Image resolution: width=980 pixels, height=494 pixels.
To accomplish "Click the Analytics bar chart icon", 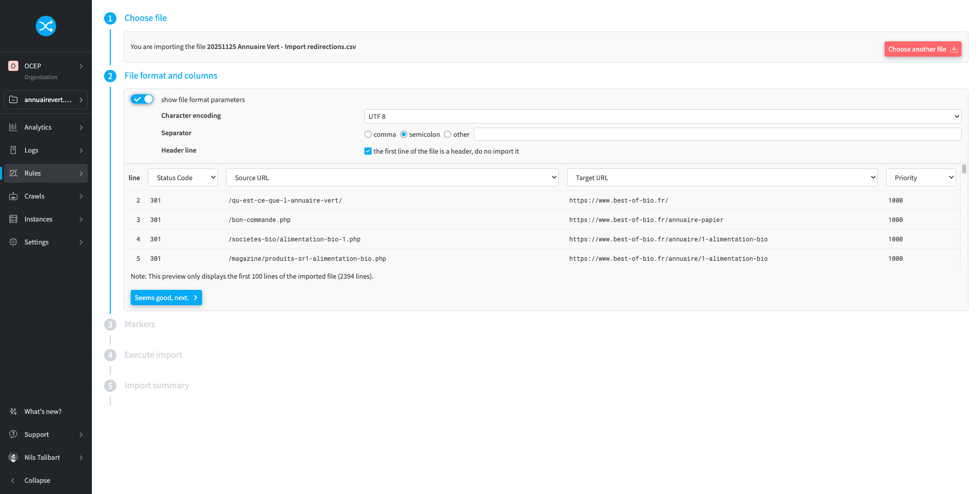I will tap(13, 127).
